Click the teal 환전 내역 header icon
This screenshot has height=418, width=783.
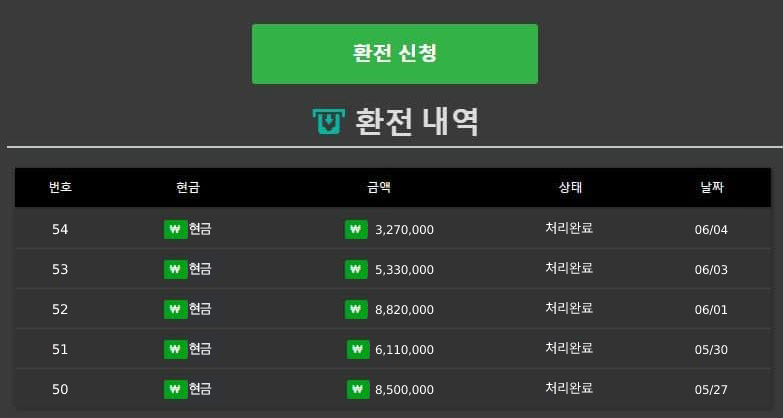[328, 122]
